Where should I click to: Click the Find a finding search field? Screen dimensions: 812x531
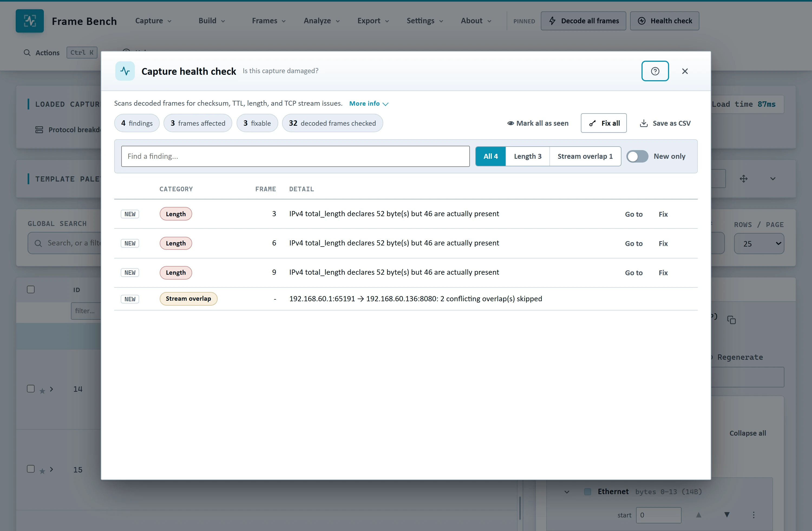click(x=295, y=156)
